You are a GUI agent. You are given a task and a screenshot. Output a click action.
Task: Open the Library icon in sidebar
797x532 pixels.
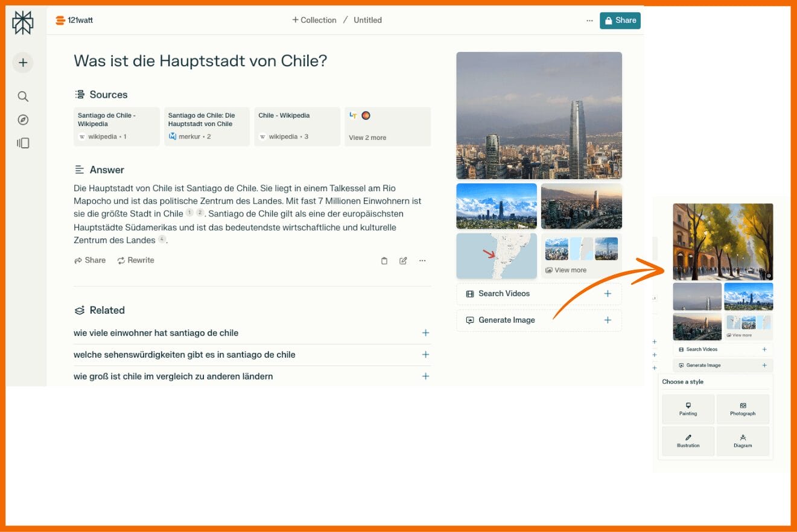coord(23,143)
